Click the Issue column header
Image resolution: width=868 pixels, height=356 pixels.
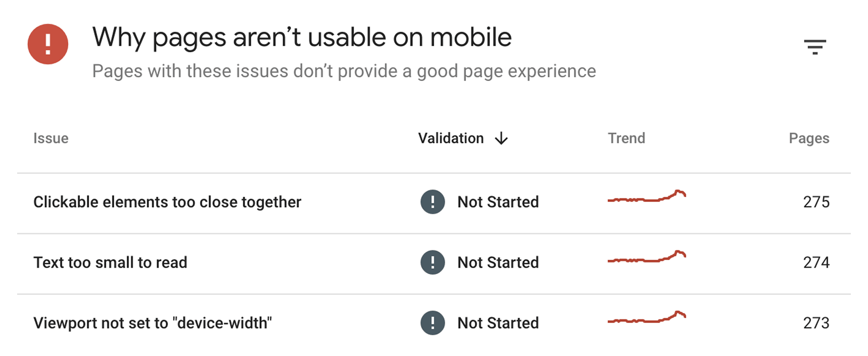[x=51, y=138]
